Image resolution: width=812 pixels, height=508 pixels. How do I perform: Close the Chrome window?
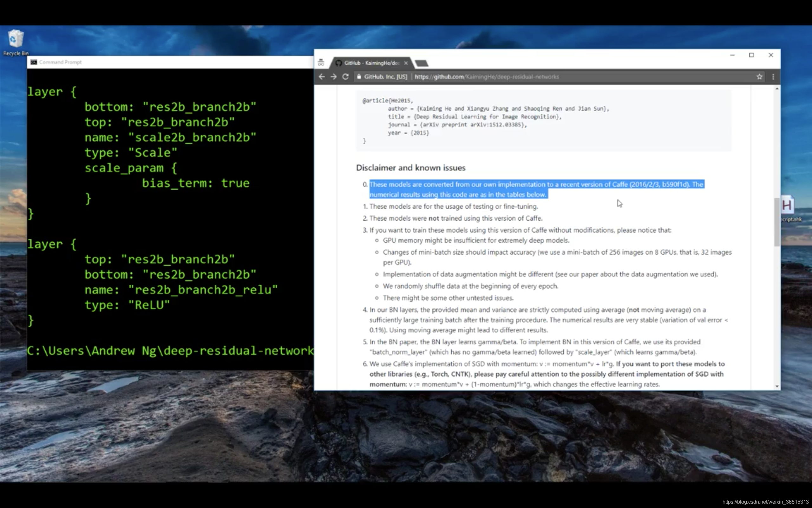pyautogui.click(x=771, y=55)
